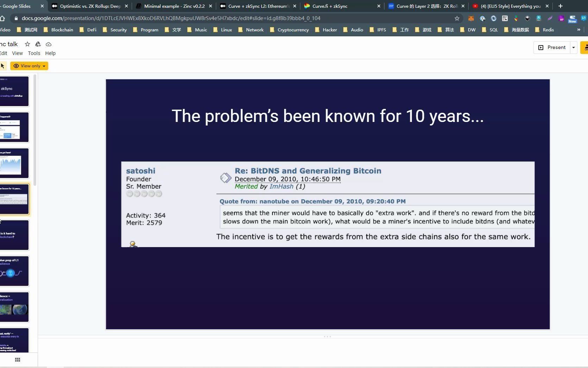This screenshot has height=368, width=588.
Task: Open the colorful pinwheel extension
Action: click(516, 18)
